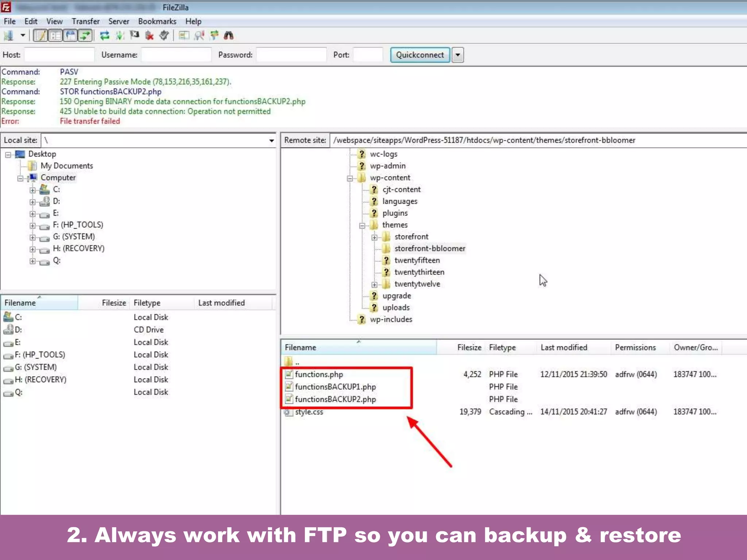Sort local files by Filename header
The image size is (747, 560).
click(x=39, y=303)
